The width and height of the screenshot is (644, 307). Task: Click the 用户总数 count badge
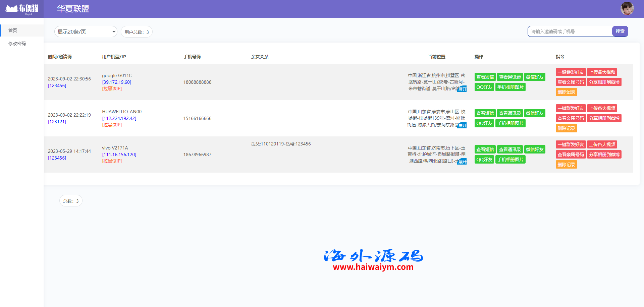click(x=137, y=32)
